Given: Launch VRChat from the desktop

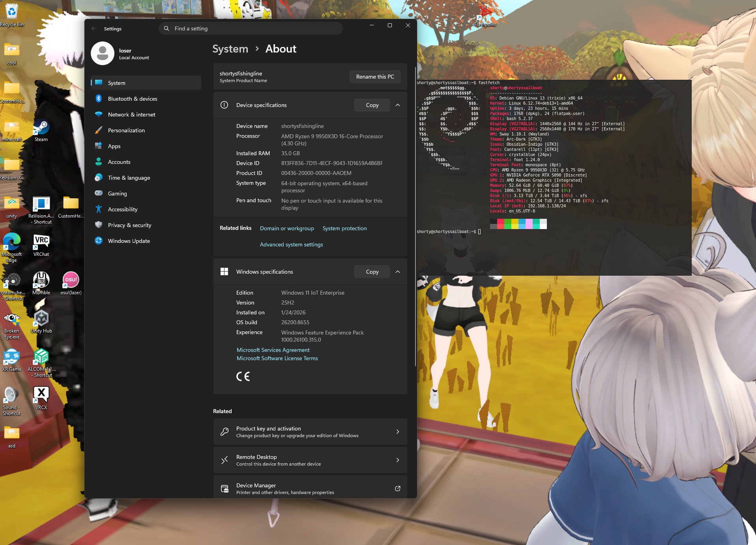Looking at the screenshot, I should [41, 245].
